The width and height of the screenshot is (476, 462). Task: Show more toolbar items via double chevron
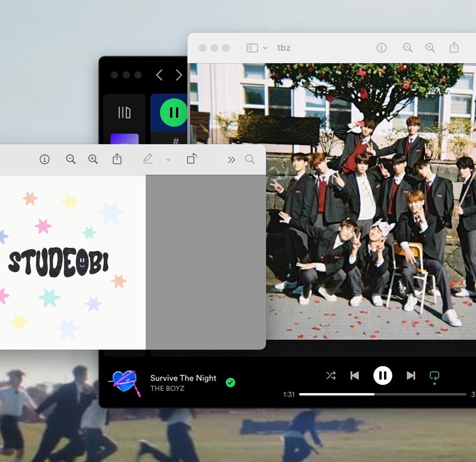pos(231,159)
